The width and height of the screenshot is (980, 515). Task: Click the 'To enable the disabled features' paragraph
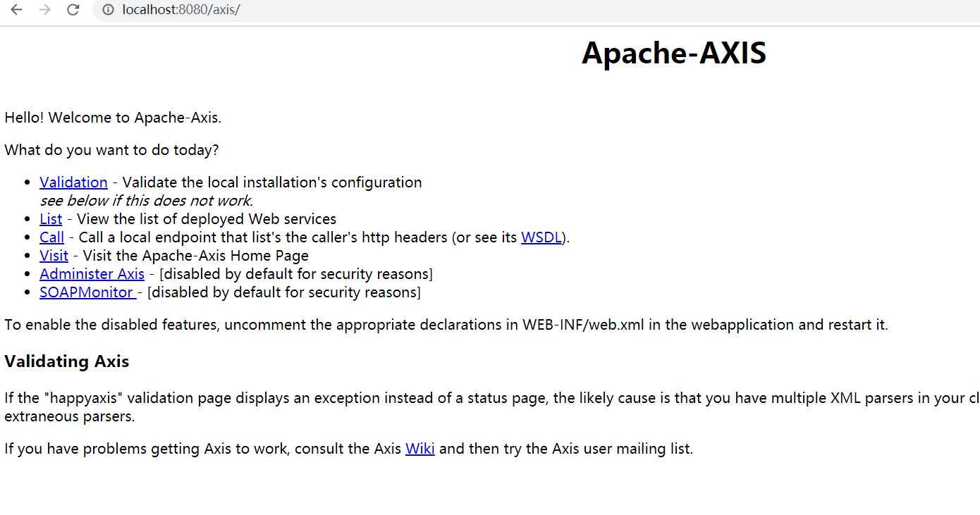point(446,325)
